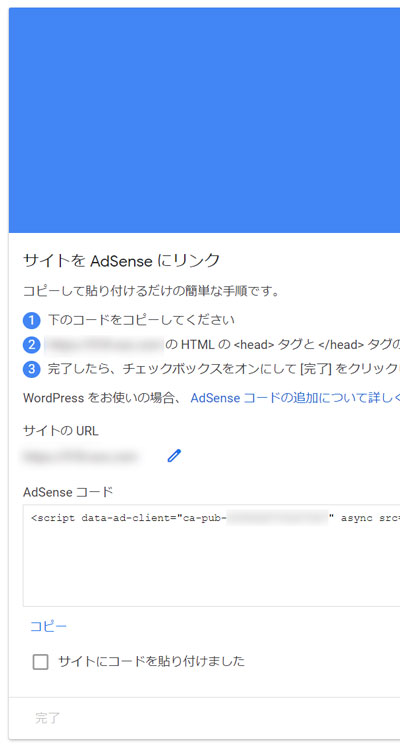
Task: Click the step 3 text starting with "完了したら"
Action: (224, 369)
